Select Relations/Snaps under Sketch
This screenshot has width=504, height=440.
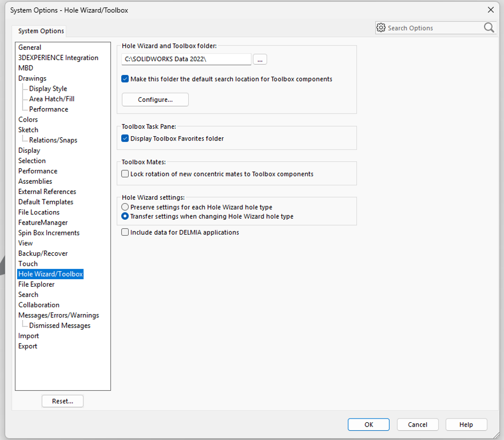point(53,140)
